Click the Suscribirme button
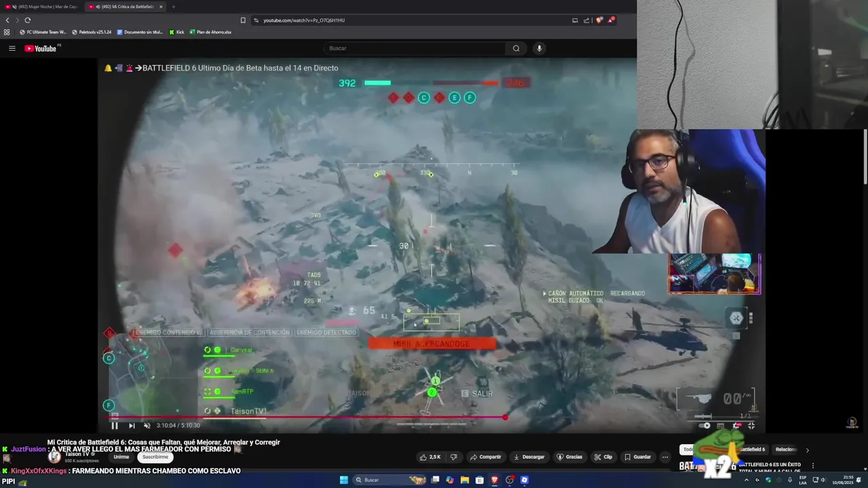Screen dimensions: 868x488 point(155,457)
